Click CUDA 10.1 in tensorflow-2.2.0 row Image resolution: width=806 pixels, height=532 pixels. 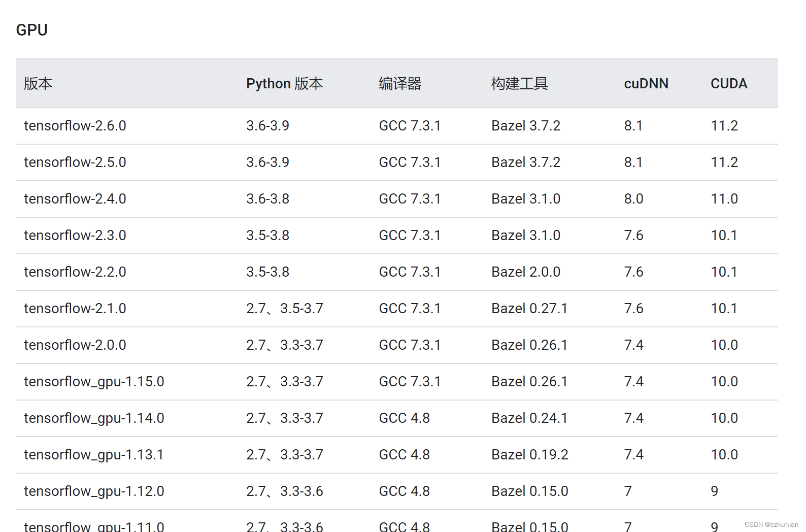point(724,272)
